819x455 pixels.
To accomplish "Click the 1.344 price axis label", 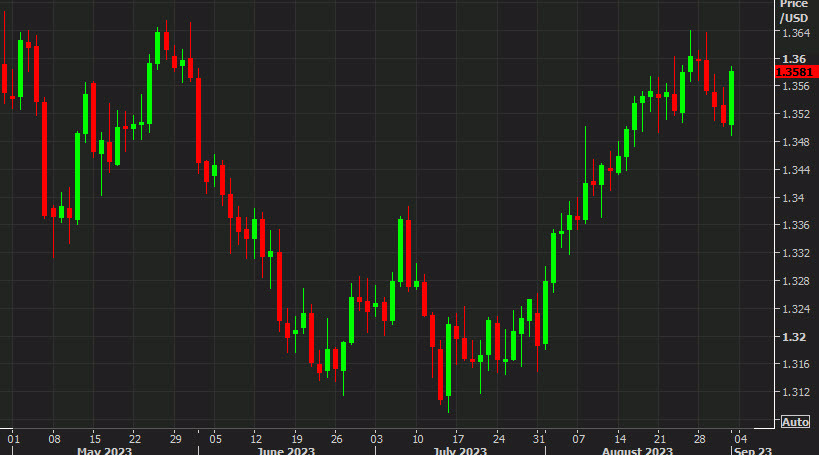I will tap(796, 170).
